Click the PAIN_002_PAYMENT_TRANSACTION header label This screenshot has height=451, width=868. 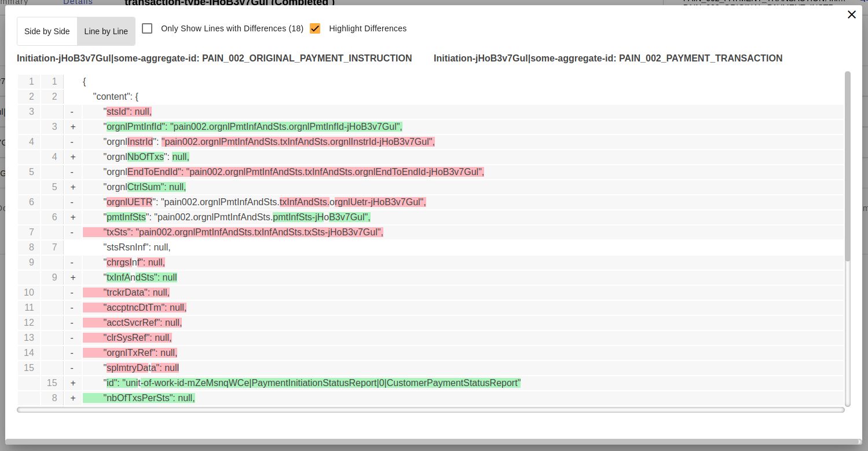(x=607, y=58)
